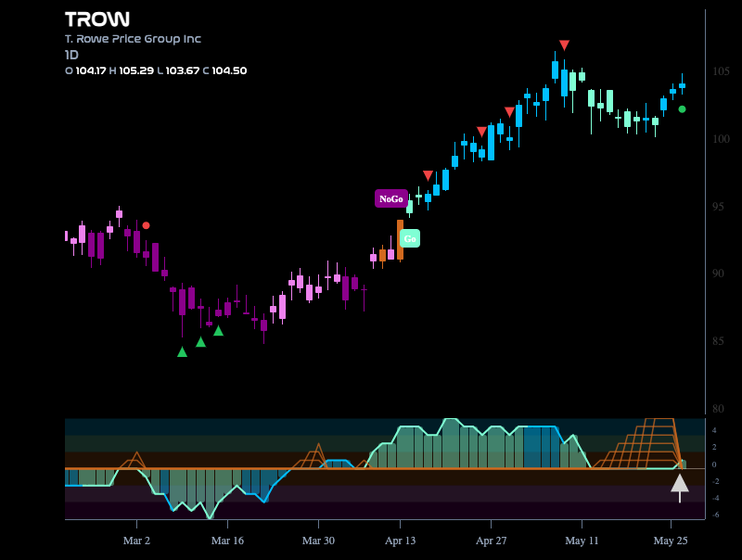Select the highest green up-triangle beside the 85 lows
Screen dimensions: 742x560
click(218, 331)
